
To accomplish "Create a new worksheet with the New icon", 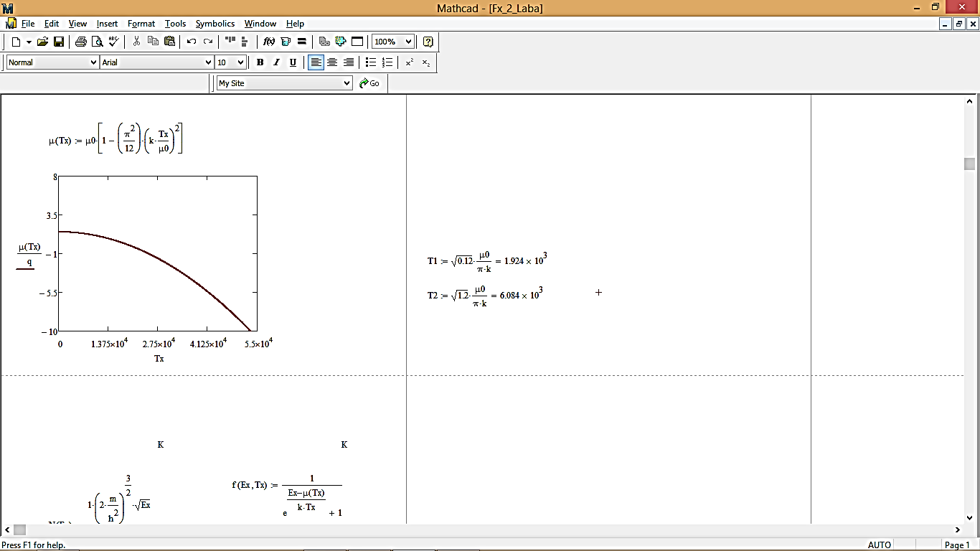I will click(16, 42).
